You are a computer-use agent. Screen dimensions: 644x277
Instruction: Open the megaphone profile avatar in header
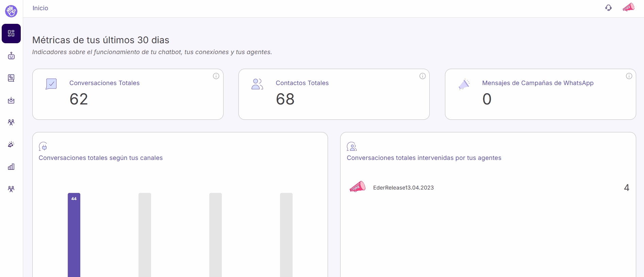pyautogui.click(x=629, y=7)
